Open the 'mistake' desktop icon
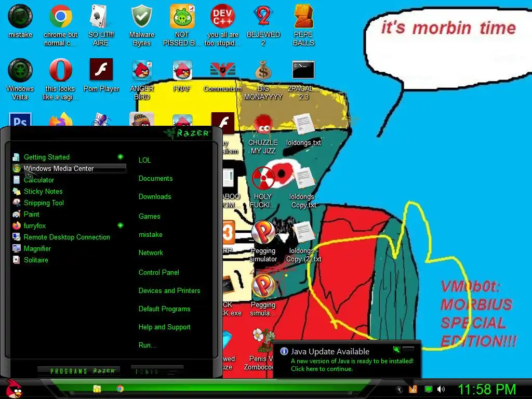 20,21
